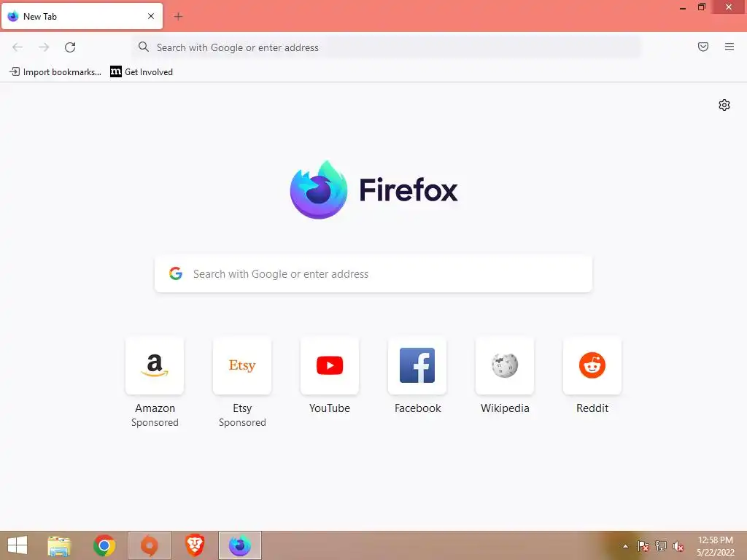Expand the hidden system tray icons arrow
The image size is (747, 560).
click(625, 547)
